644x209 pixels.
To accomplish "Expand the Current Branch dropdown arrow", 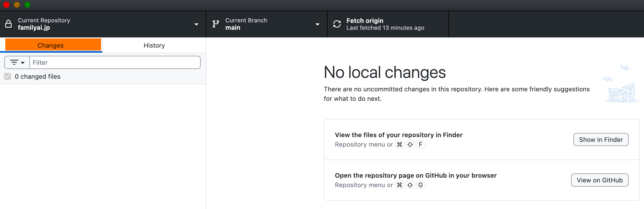I will 317,24.
